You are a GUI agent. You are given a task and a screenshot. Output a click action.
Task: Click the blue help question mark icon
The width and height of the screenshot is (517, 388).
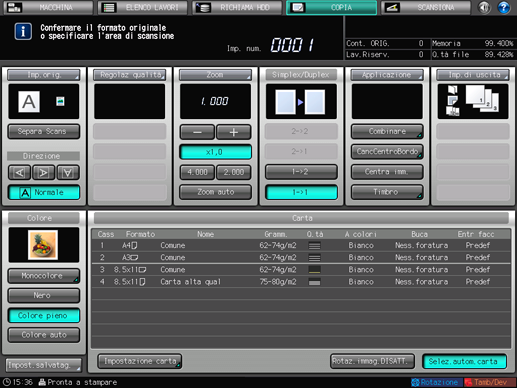pyautogui.click(x=504, y=7)
